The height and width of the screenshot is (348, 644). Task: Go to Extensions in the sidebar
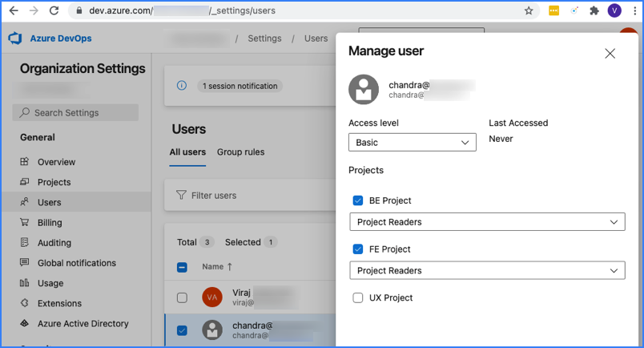[x=59, y=303]
